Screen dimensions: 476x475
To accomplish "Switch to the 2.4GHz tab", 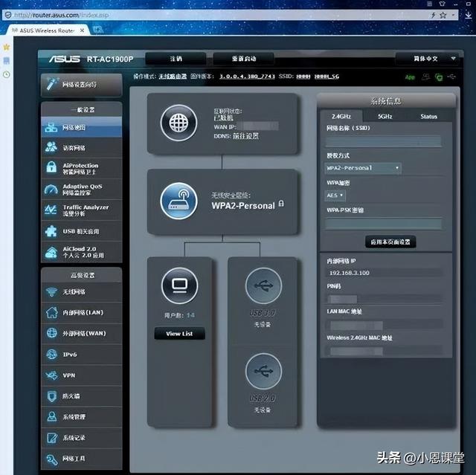I will pyautogui.click(x=341, y=116).
